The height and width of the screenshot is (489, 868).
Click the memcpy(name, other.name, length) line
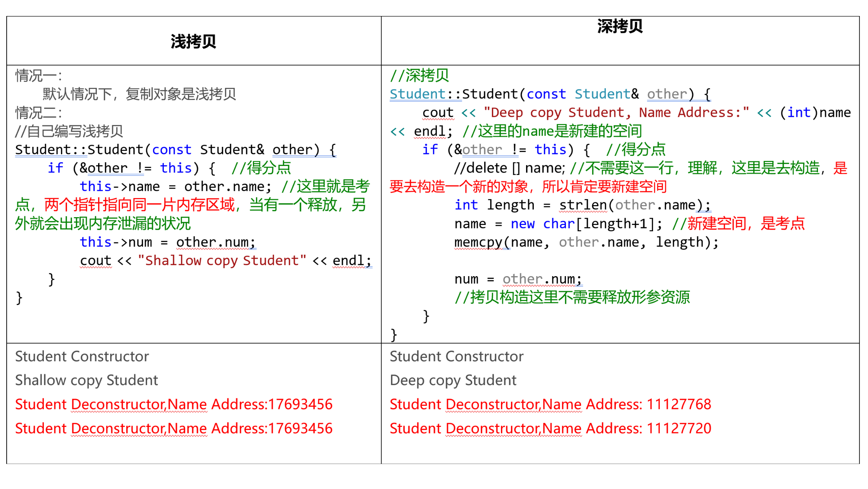pyautogui.click(x=586, y=242)
